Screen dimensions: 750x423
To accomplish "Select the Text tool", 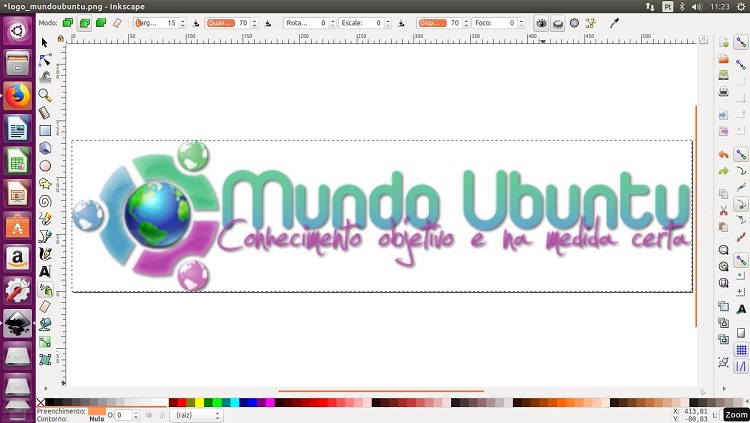I will (45, 271).
